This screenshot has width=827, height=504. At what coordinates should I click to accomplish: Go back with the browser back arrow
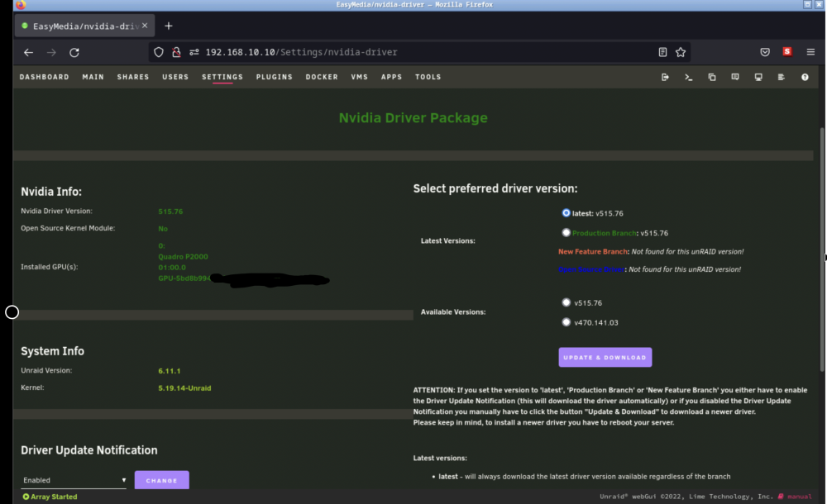(x=28, y=52)
